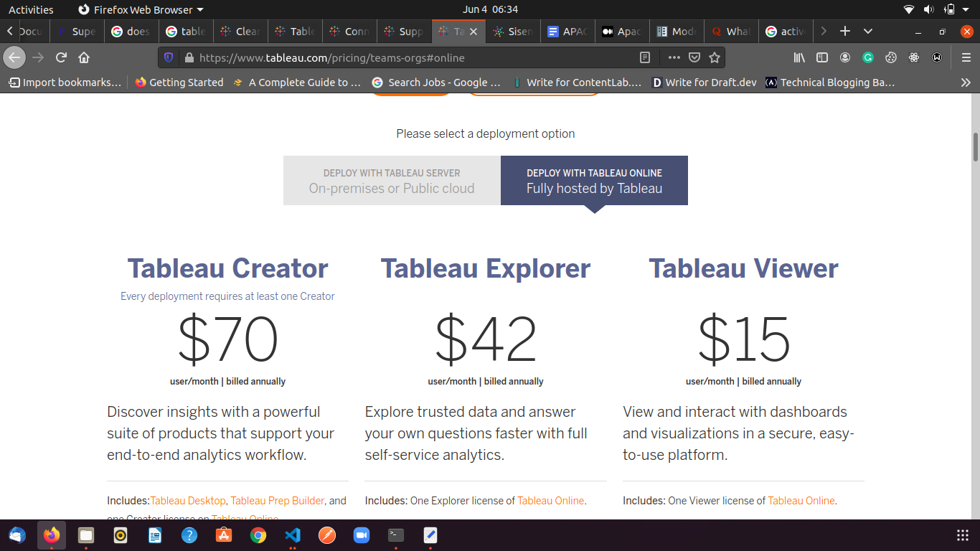The image size is (980, 551).
Task: Go forward to the next page
Action: coord(38,57)
